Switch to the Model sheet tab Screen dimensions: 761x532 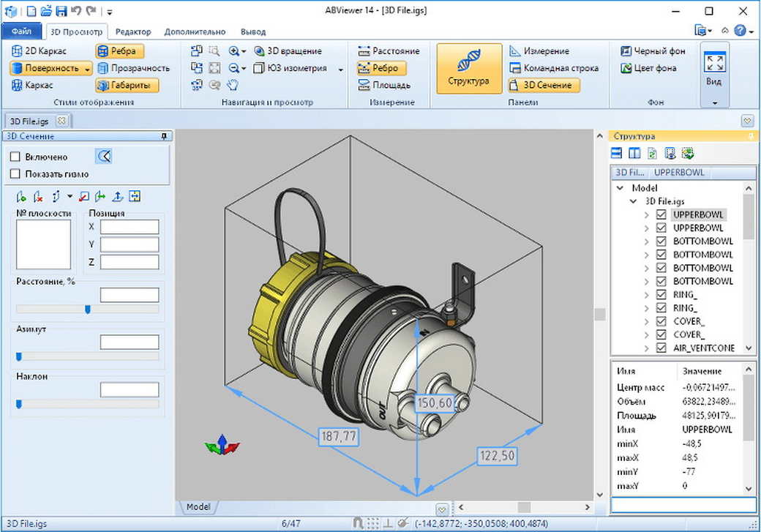198,507
